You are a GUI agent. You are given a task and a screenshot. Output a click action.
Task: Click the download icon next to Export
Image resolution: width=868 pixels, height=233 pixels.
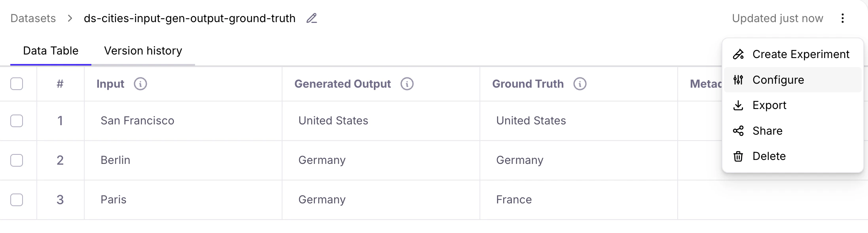click(x=738, y=105)
